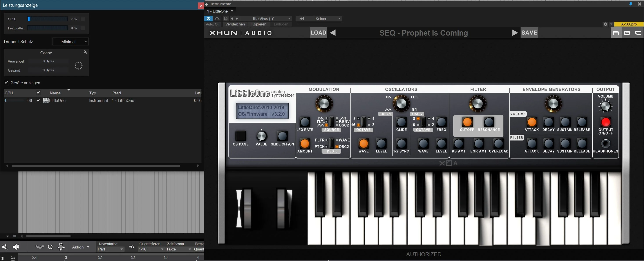Click the Vergleichen menu item

pos(235,24)
